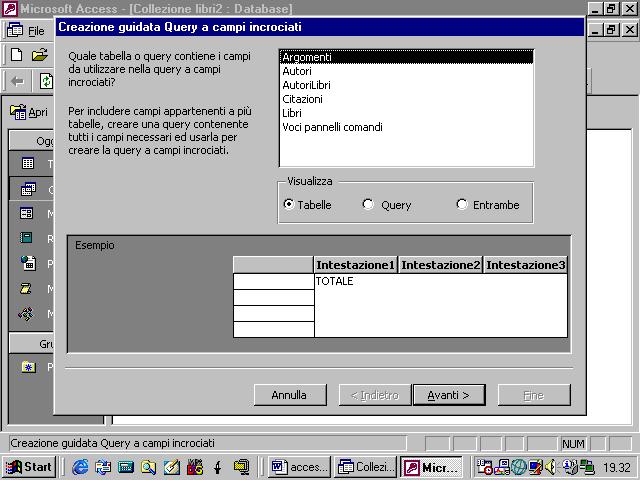
Task: Switch to the Micr... Access taskbar button
Action: [431, 467]
